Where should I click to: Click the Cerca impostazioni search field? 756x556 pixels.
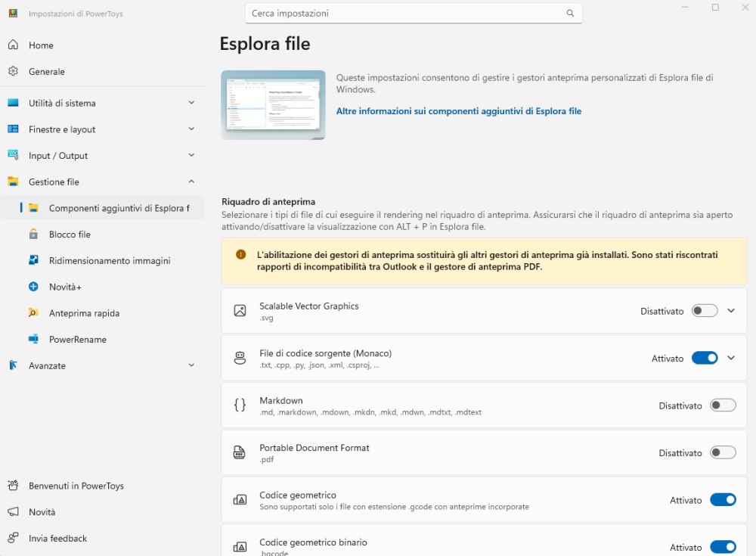click(x=404, y=13)
